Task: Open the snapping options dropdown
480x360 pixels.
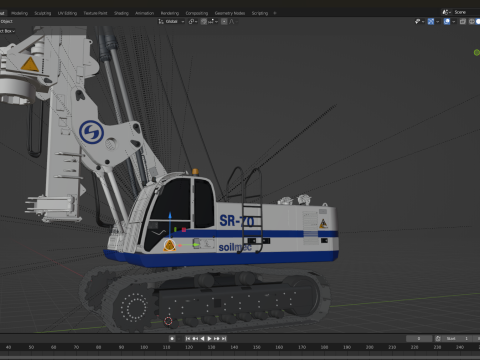Action: [213, 21]
